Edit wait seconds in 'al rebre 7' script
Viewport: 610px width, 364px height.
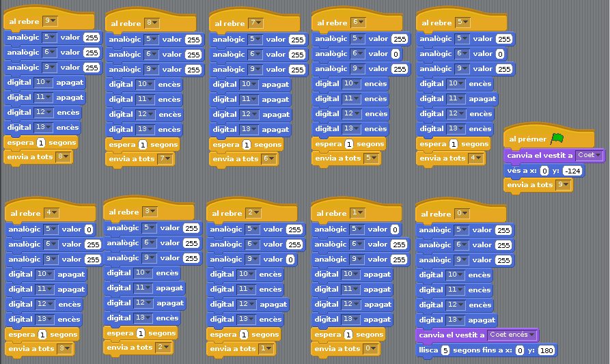[247, 145]
